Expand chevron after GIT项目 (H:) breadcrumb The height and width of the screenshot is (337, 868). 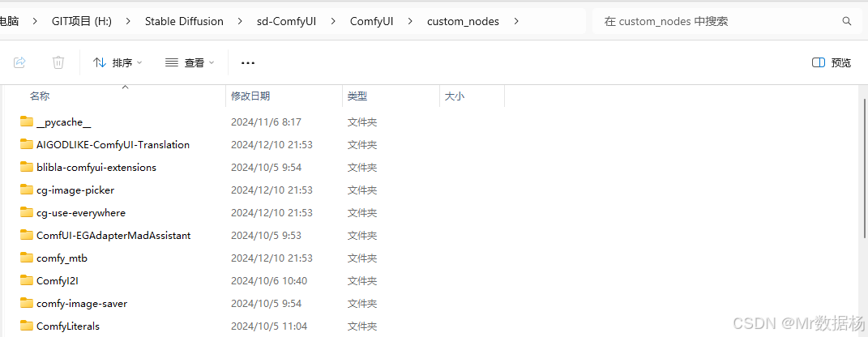point(128,22)
